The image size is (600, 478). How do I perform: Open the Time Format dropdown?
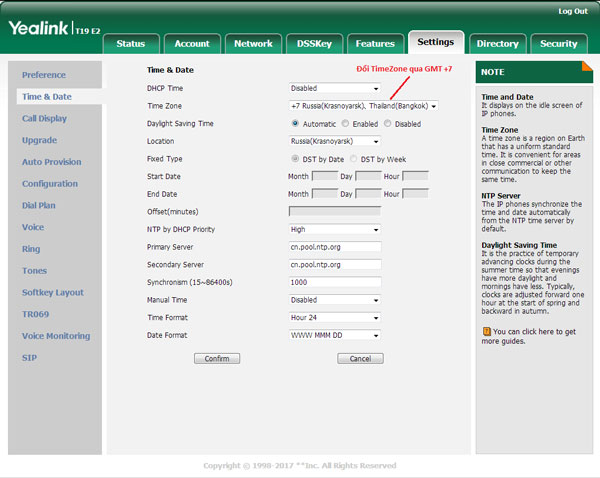coord(334,317)
